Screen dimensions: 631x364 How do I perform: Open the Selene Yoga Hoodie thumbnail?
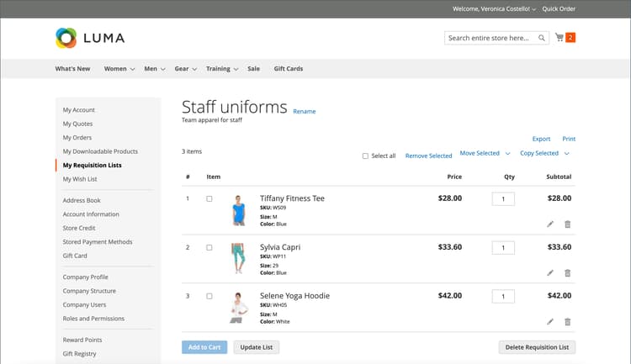point(238,308)
